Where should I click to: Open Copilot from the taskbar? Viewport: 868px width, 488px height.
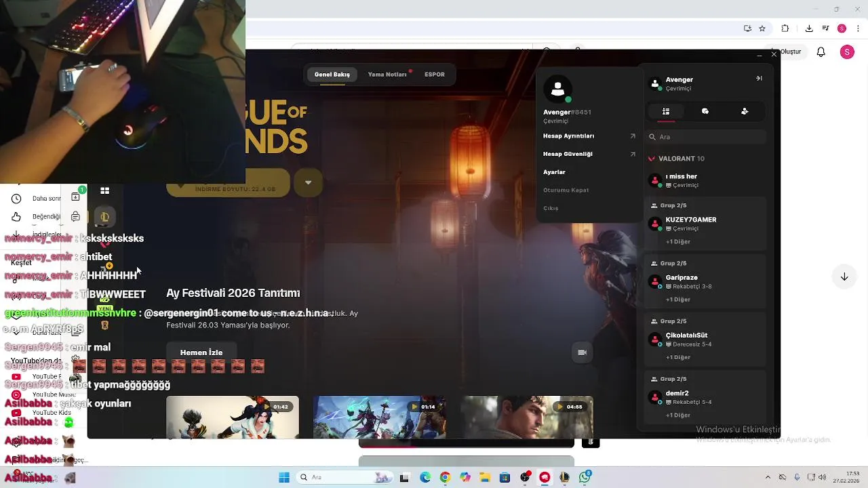coord(465,477)
